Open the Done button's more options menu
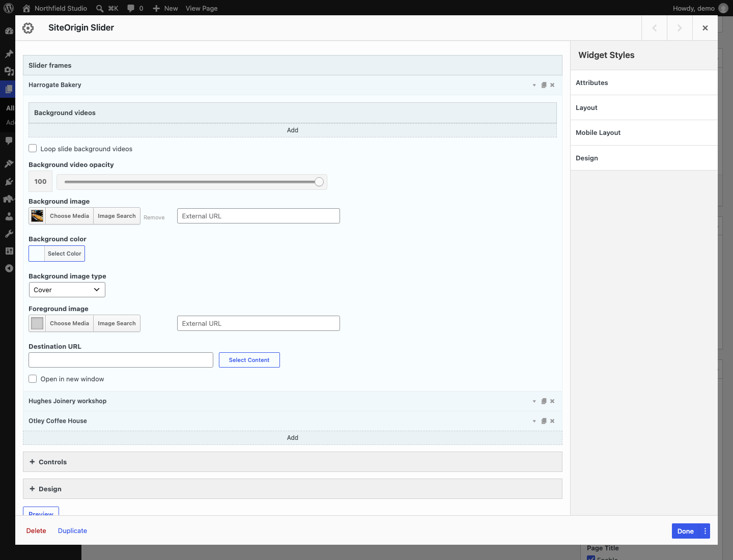This screenshot has width=733, height=560. pos(705,531)
